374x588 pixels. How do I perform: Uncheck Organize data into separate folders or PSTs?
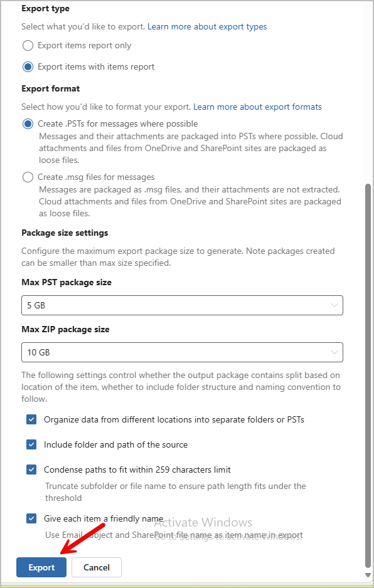click(x=31, y=419)
